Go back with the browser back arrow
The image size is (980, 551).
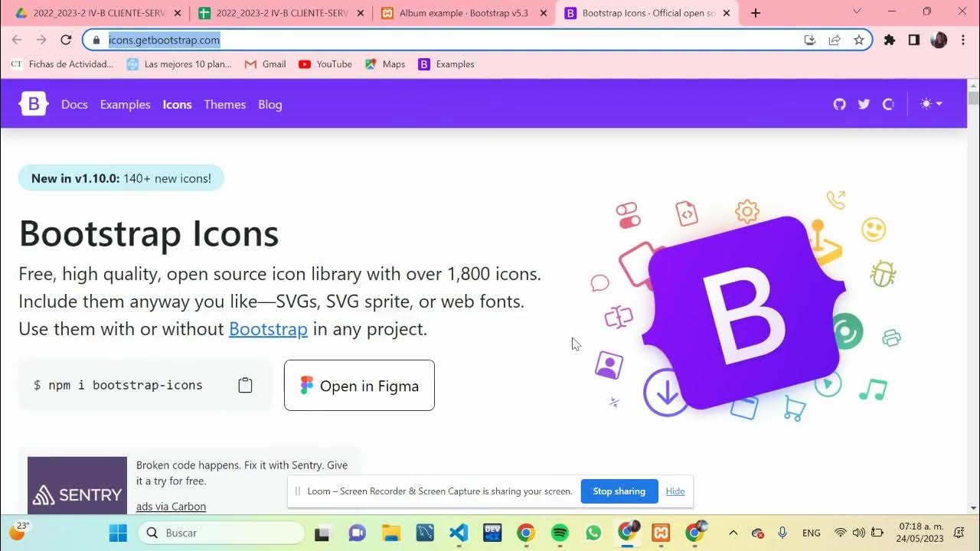tap(17, 40)
